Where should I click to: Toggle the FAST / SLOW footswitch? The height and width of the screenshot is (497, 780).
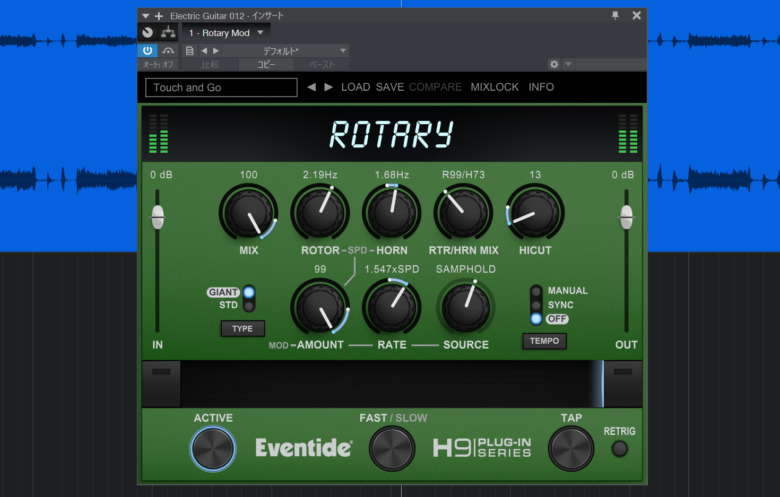[392, 448]
